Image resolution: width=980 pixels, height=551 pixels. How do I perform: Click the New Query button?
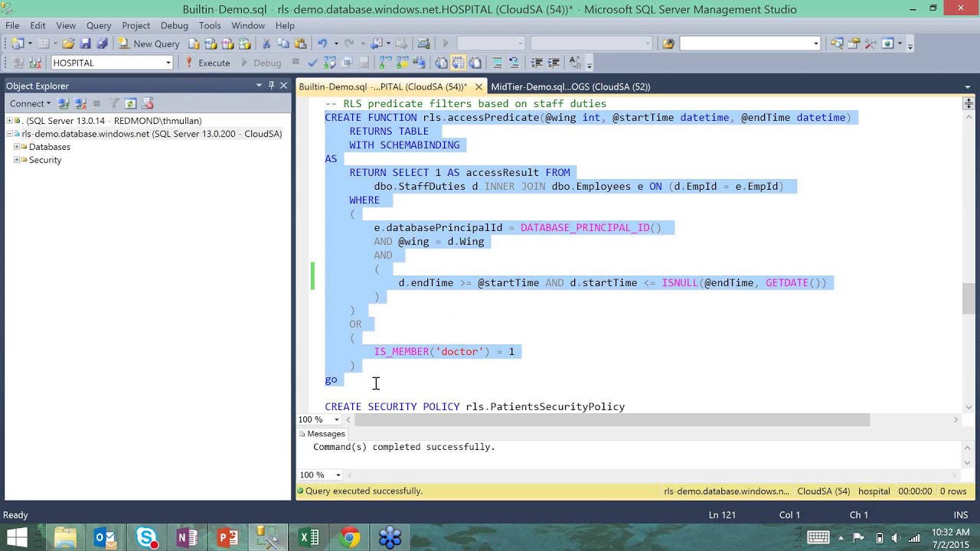click(149, 44)
